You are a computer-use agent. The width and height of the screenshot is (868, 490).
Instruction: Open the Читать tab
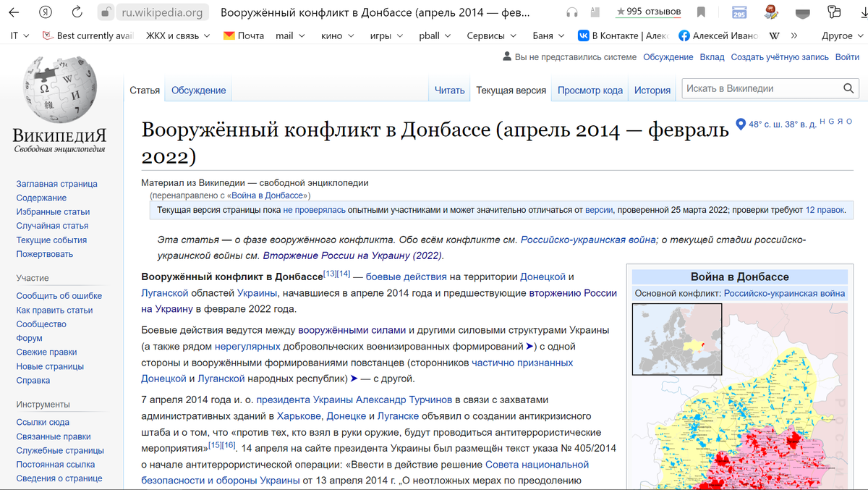[x=450, y=90]
